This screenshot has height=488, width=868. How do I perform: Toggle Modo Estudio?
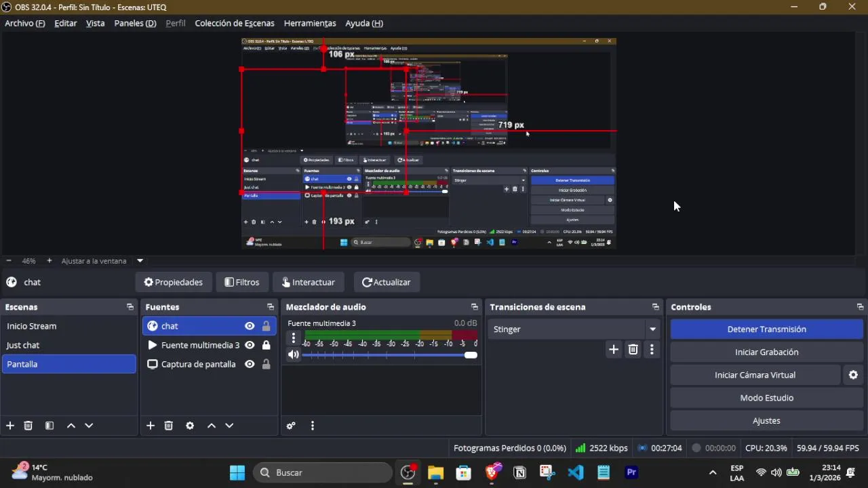coord(767,398)
